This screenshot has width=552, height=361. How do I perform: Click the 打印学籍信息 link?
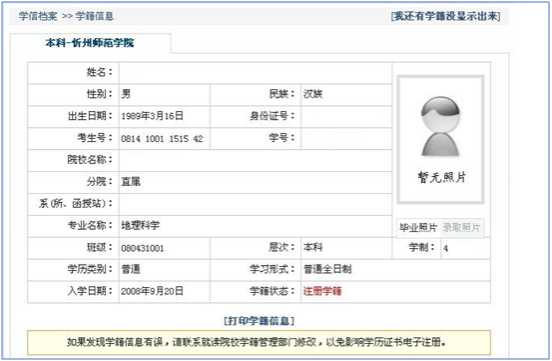coord(259,320)
